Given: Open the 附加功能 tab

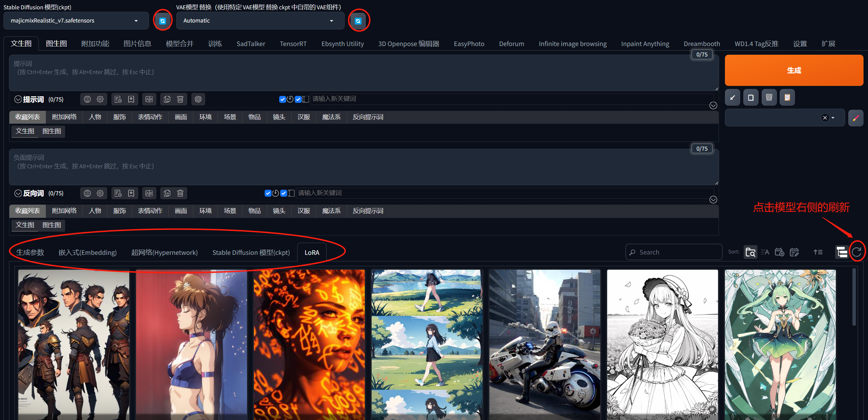Looking at the screenshot, I should (95, 44).
